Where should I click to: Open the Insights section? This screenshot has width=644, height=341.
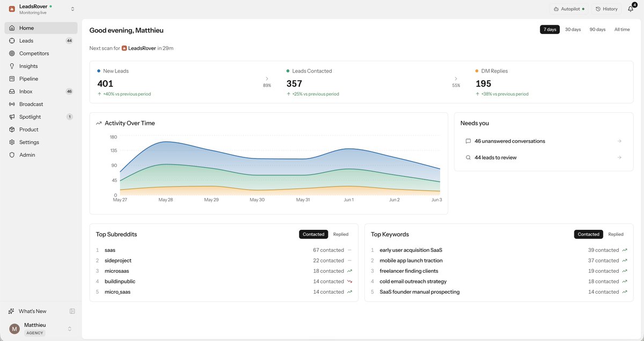click(41, 66)
